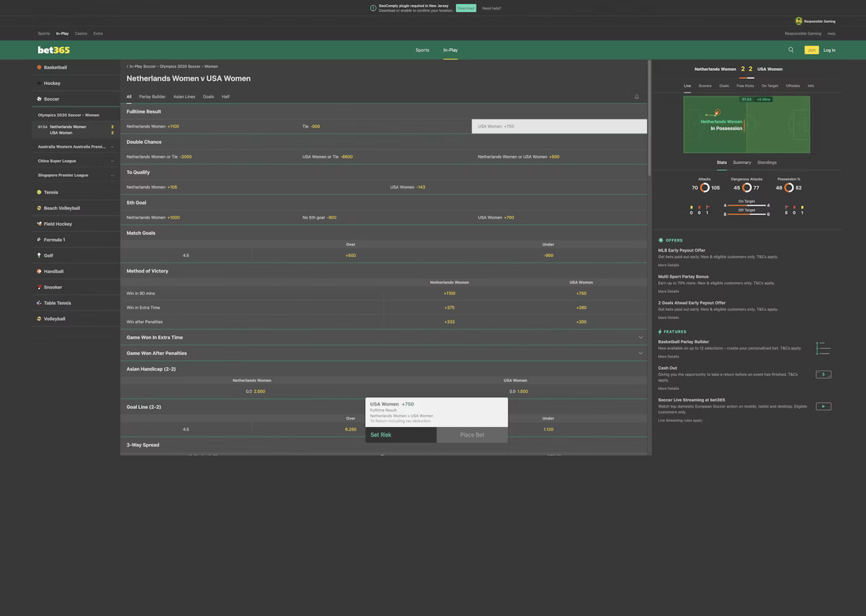Click Place Bet button
Screen dimensions: 866x616
pyautogui.click(x=472, y=435)
